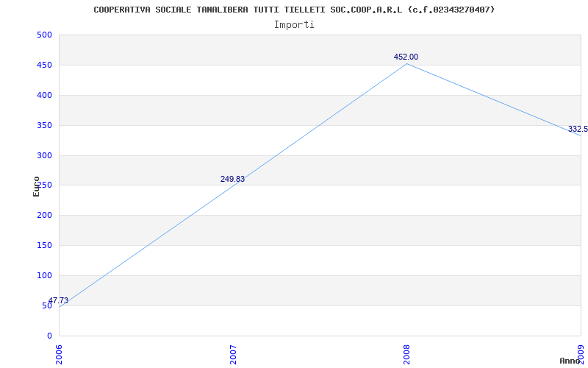This screenshot has width=588, height=368.
Task: Click the 100 y-axis tick label
Action: pos(44,275)
